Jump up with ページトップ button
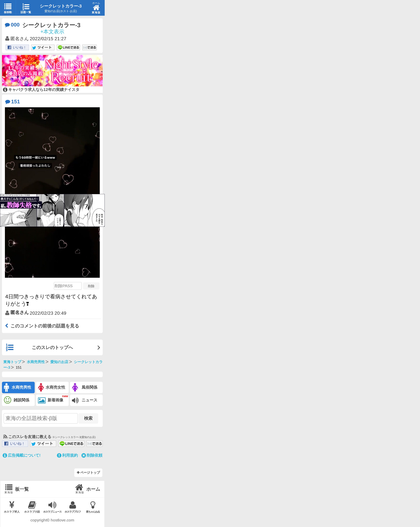Viewport: 420px width, 527px height. point(88,472)
